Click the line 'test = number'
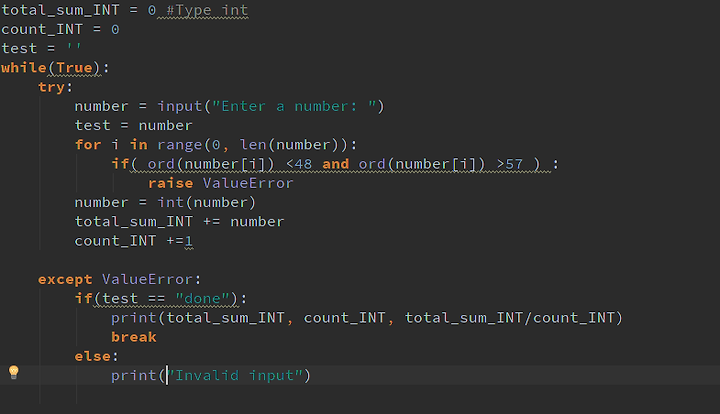 point(134,125)
